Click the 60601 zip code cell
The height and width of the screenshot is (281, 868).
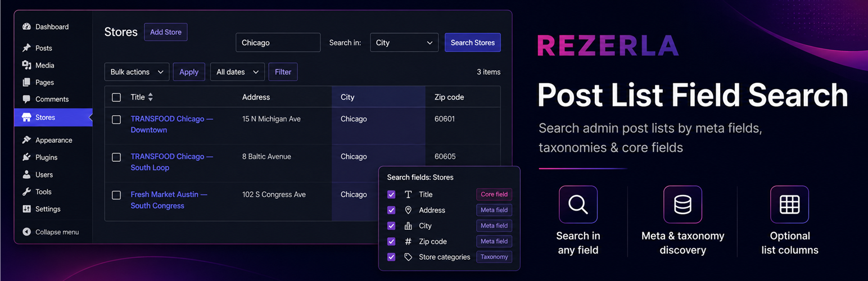coord(445,119)
